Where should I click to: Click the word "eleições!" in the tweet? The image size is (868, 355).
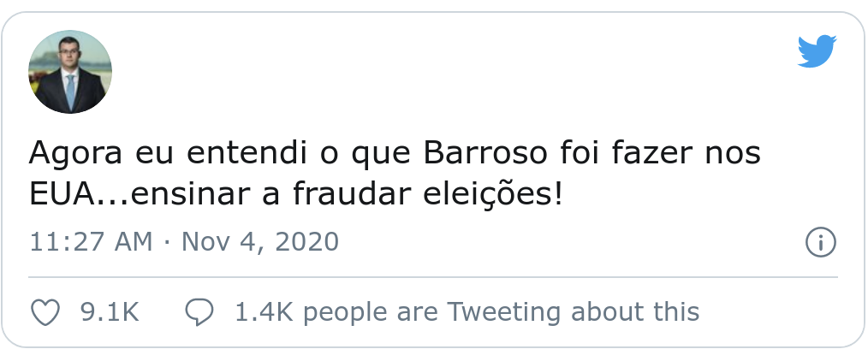[493, 193]
